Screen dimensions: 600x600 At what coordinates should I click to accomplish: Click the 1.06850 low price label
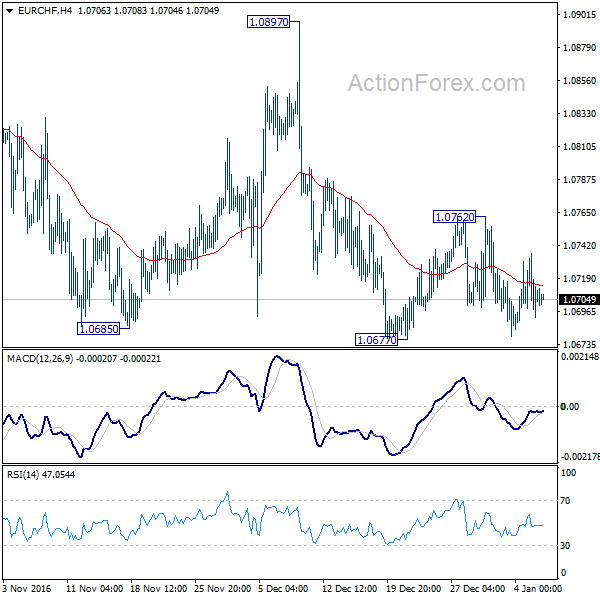pyautogui.click(x=99, y=329)
